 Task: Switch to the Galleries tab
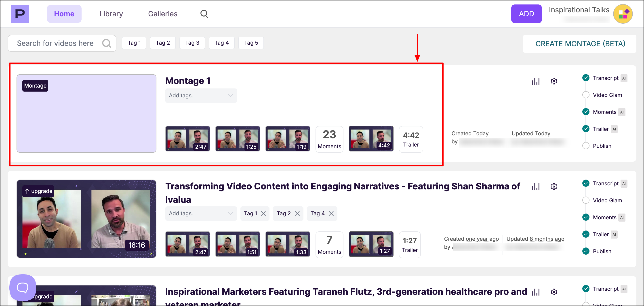162,14
